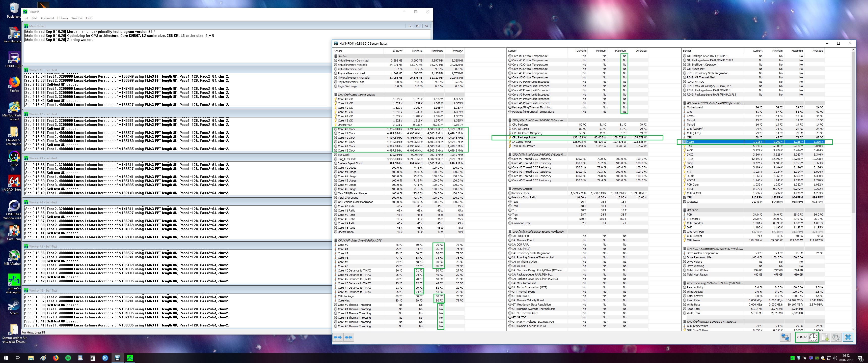Start sensor logging with sheet-plus icon

pos(825,337)
